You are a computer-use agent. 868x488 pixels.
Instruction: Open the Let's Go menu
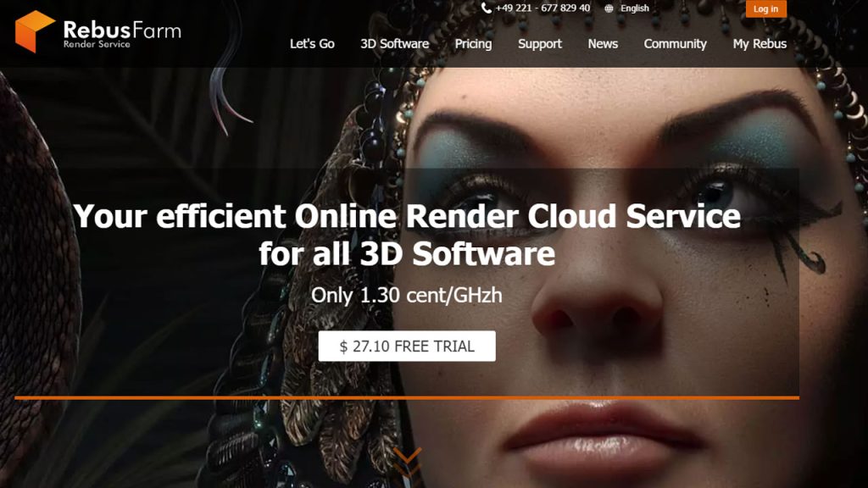click(x=312, y=44)
